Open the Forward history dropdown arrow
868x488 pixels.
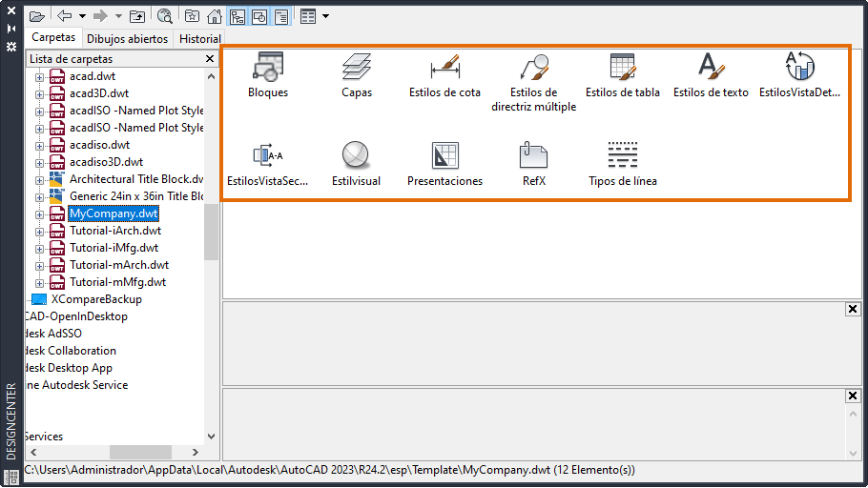118,16
